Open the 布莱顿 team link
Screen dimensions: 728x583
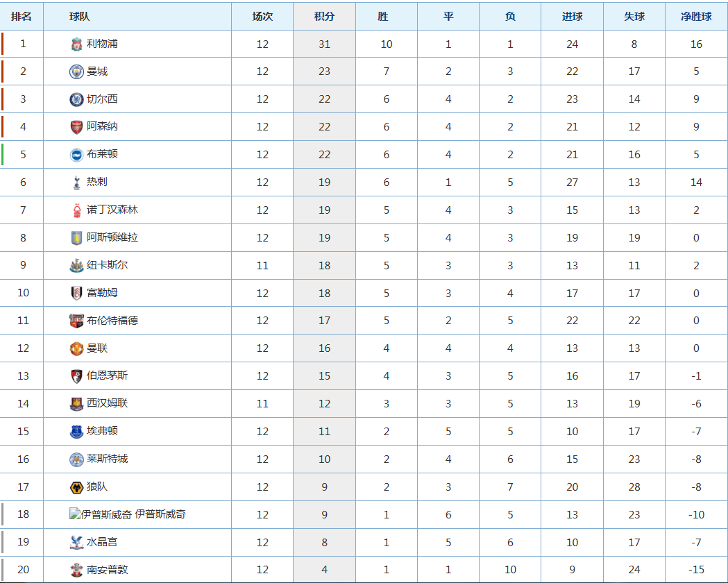pyautogui.click(x=102, y=154)
